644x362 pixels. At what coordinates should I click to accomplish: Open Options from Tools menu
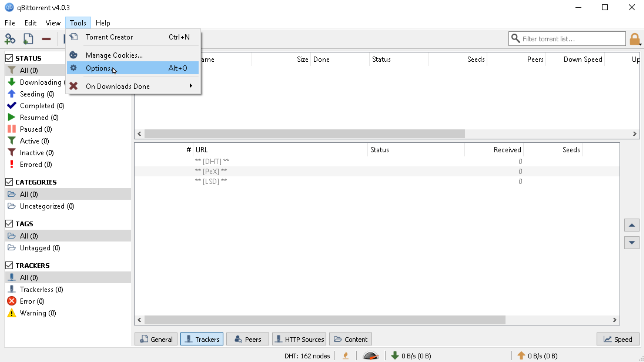point(133,68)
